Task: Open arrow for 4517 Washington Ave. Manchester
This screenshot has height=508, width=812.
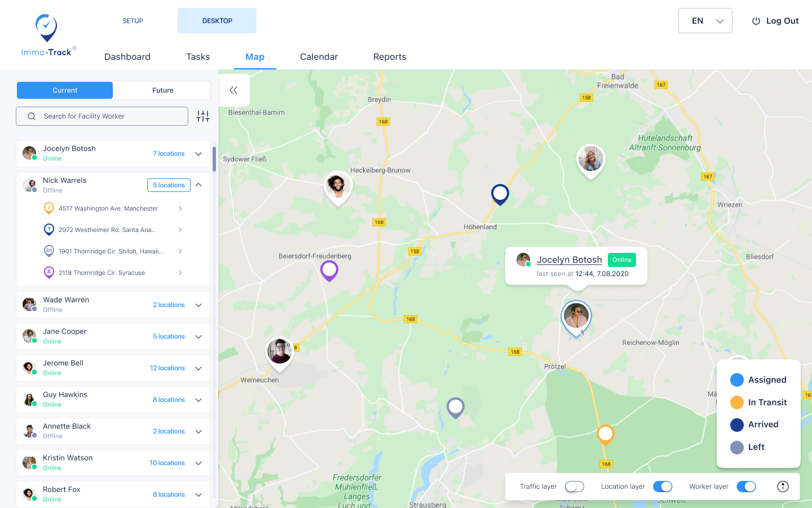Action: (x=180, y=208)
